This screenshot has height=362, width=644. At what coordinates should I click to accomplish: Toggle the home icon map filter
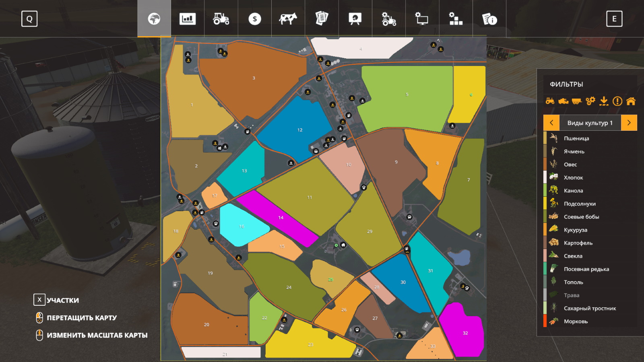(x=631, y=101)
